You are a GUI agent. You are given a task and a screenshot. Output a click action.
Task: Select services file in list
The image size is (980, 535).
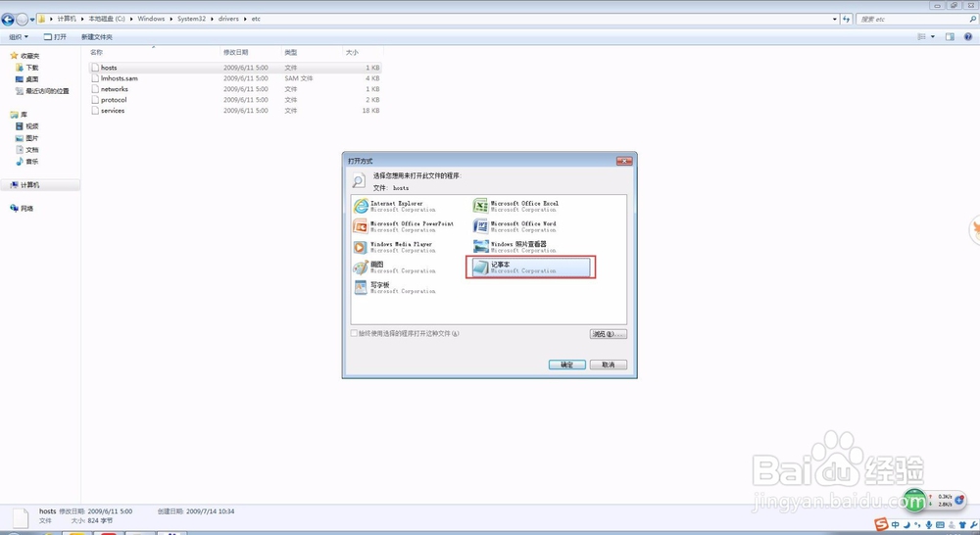click(235, 110)
